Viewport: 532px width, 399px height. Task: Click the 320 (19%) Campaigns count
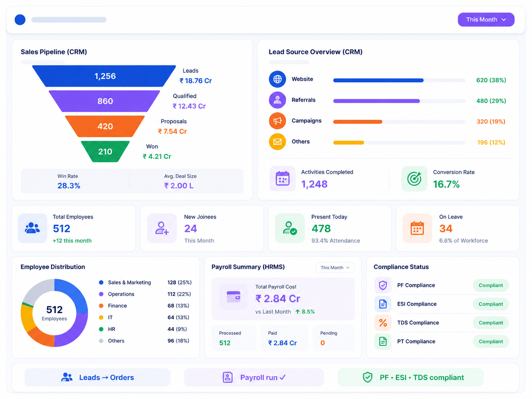click(x=491, y=122)
